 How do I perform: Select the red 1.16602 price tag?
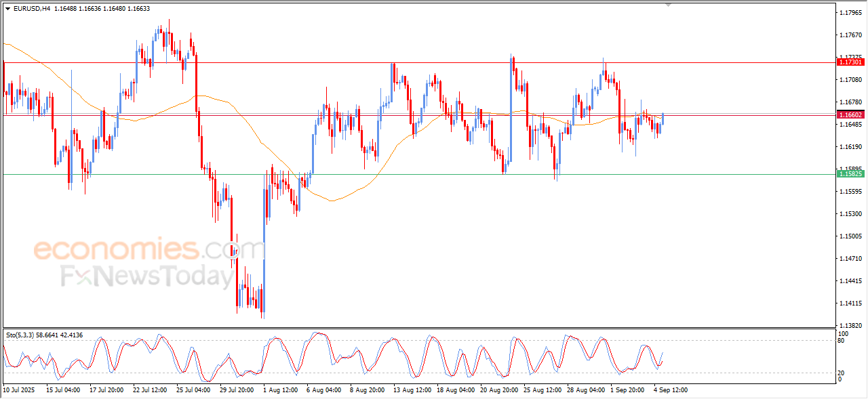pyautogui.click(x=851, y=115)
